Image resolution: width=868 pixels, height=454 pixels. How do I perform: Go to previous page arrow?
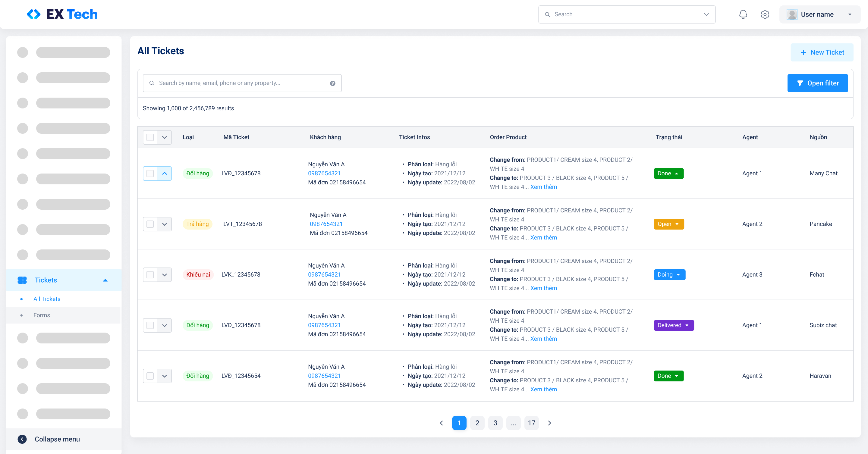[x=441, y=423]
